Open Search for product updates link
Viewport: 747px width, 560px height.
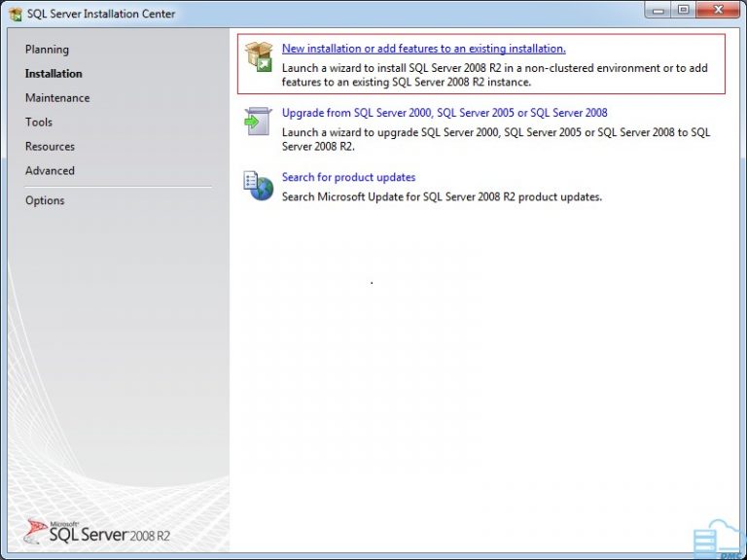click(348, 177)
